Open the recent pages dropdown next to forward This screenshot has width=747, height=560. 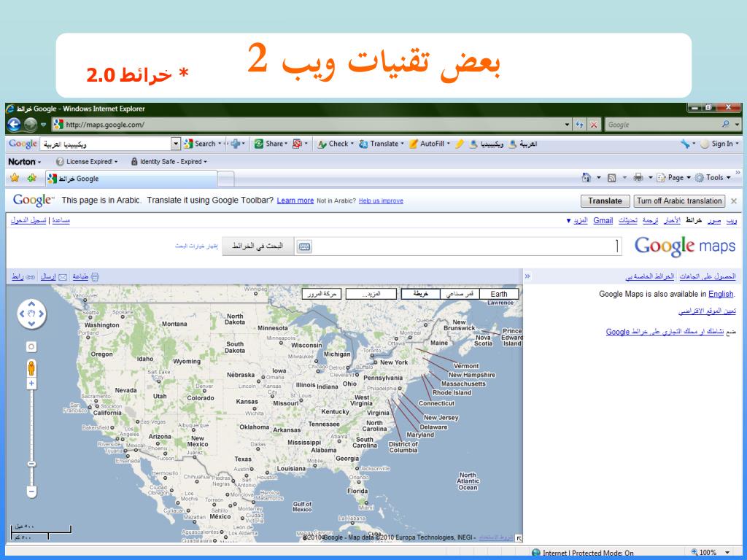coord(43,125)
